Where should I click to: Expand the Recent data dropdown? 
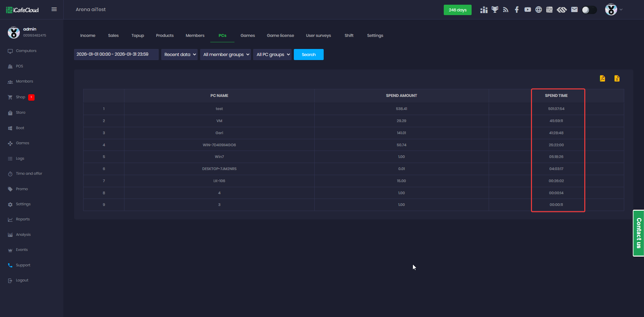point(179,55)
